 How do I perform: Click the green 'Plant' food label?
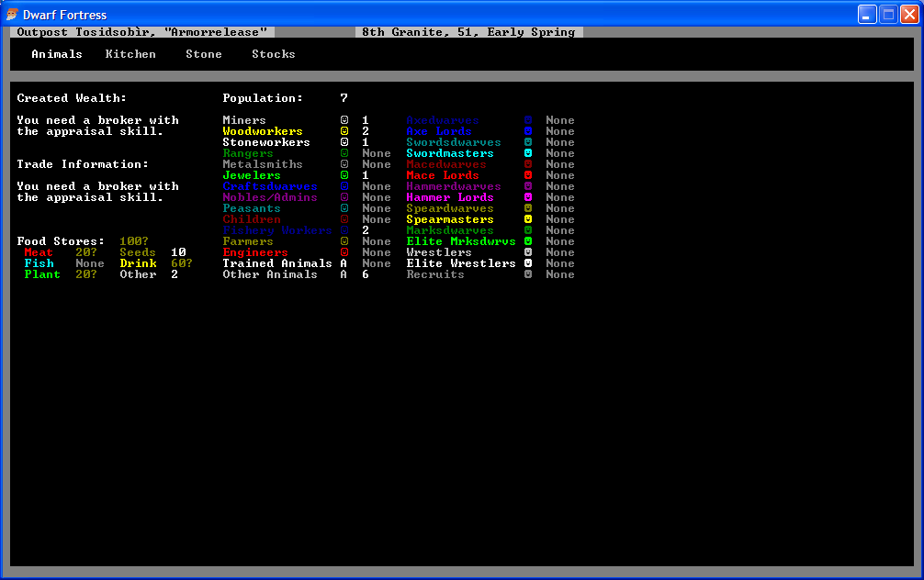[x=42, y=274]
